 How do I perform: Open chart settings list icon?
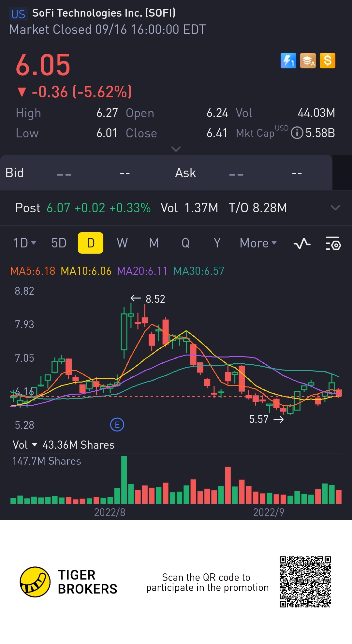(333, 243)
